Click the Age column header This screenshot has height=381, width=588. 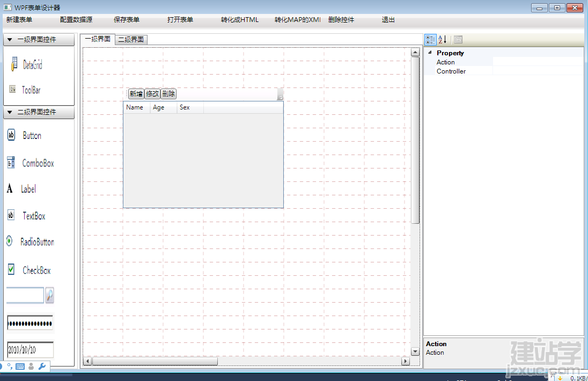click(163, 107)
